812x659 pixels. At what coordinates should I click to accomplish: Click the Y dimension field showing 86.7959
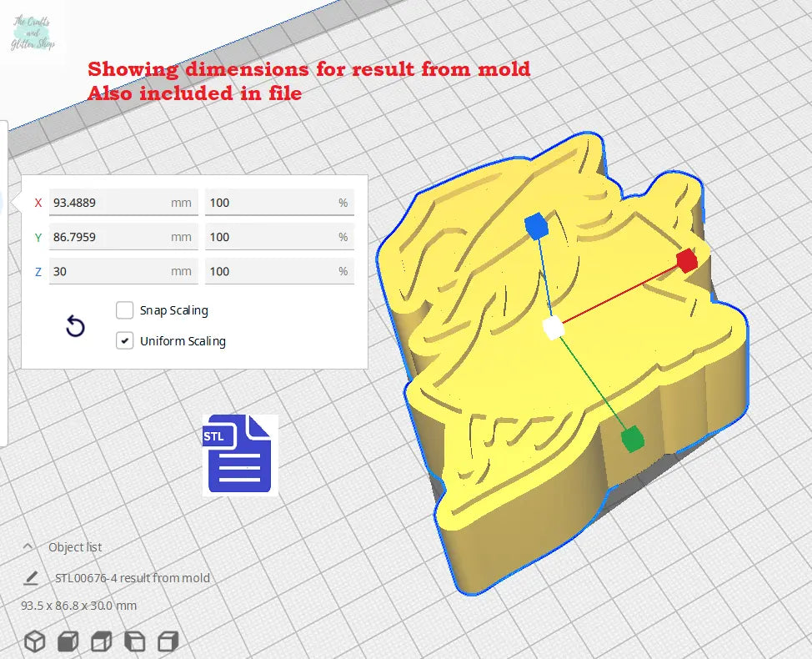pos(108,237)
